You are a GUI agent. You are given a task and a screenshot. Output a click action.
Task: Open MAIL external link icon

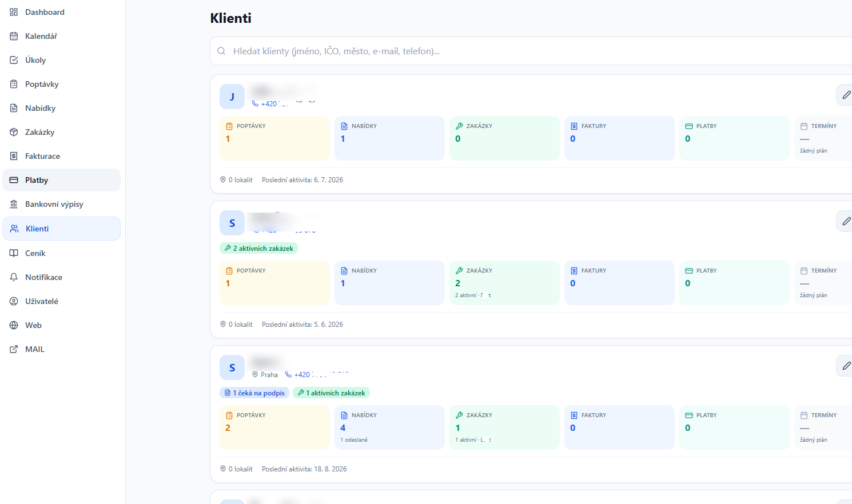(14, 349)
